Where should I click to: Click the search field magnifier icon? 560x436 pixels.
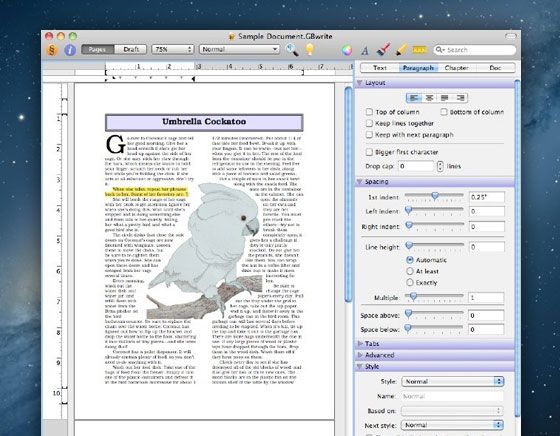point(439,50)
